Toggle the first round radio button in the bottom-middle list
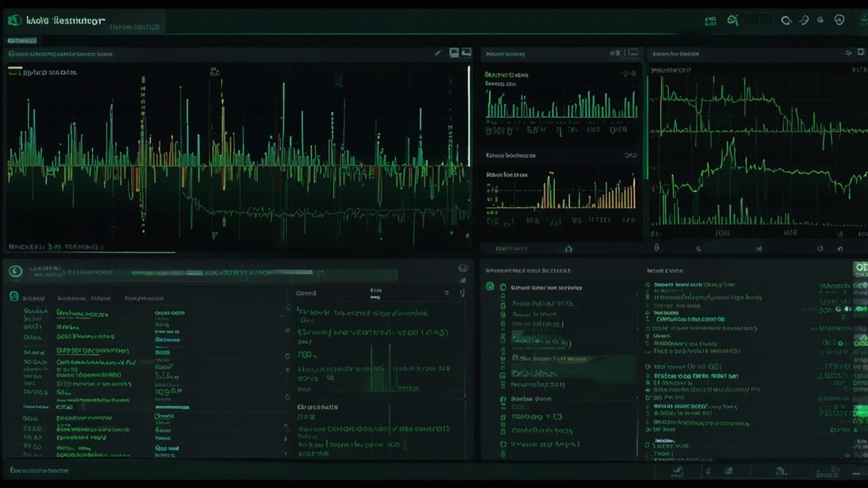This screenshot has height=488, width=868. [x=502, y=287]
